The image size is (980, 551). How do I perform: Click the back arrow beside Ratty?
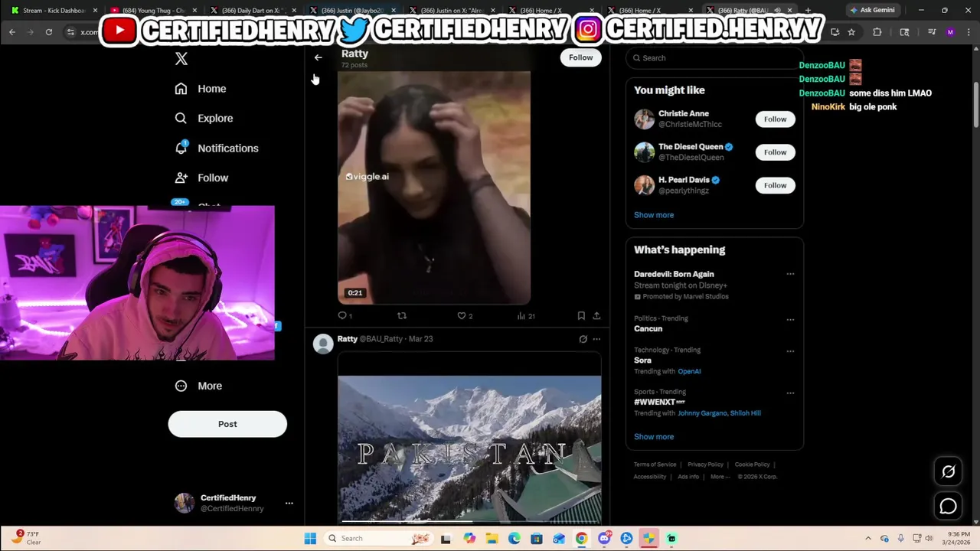(318, 57)
